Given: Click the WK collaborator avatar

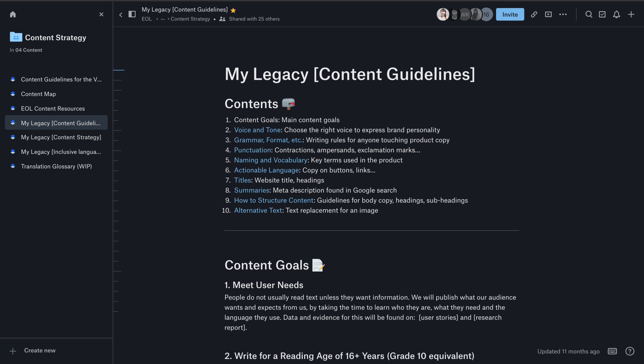Looking at the screenshot, I should (x=464, y=14).
